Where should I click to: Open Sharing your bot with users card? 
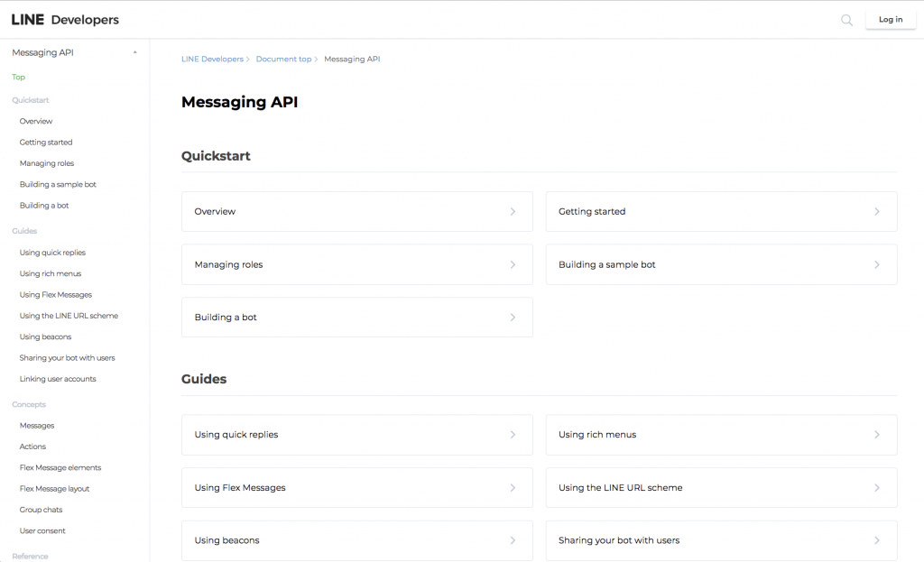click(x=720, y=540)
